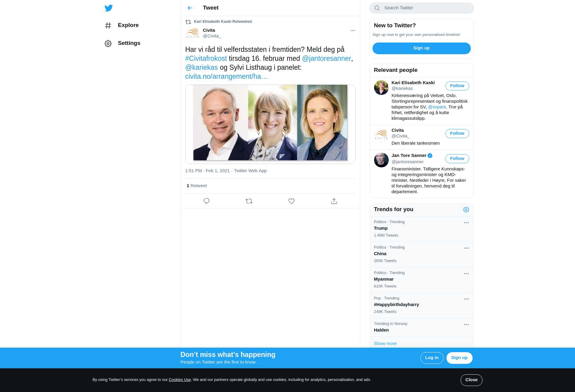Open the share tweet icon

click(334, 201)
